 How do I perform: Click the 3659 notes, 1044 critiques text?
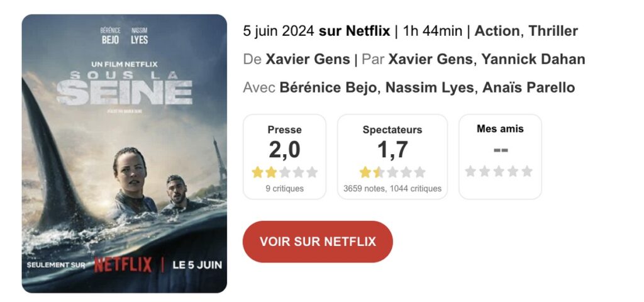tap(392, 188)
